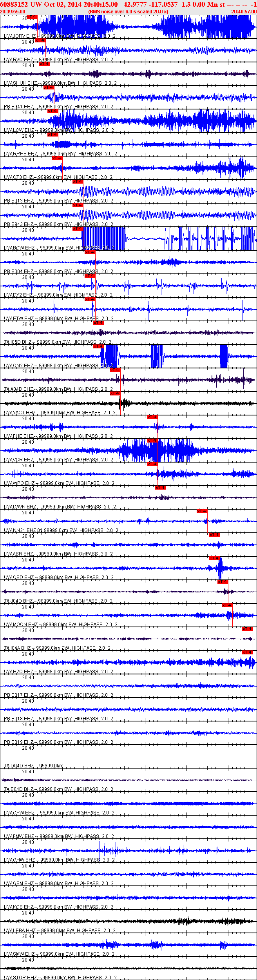Select the red pick flag on PB B013 trace
Image resolution: width=257 pixels, height=980 pixels.
78,182
